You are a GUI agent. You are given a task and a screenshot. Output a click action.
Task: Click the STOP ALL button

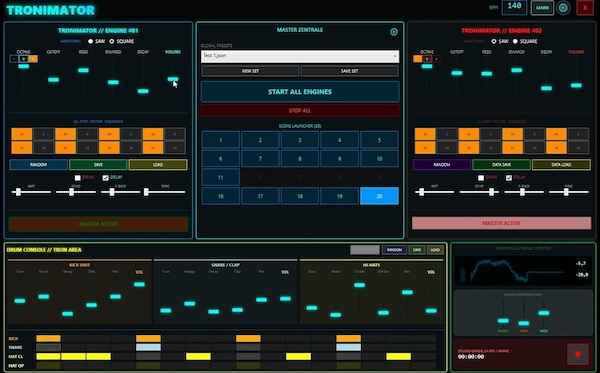(300, 111)
